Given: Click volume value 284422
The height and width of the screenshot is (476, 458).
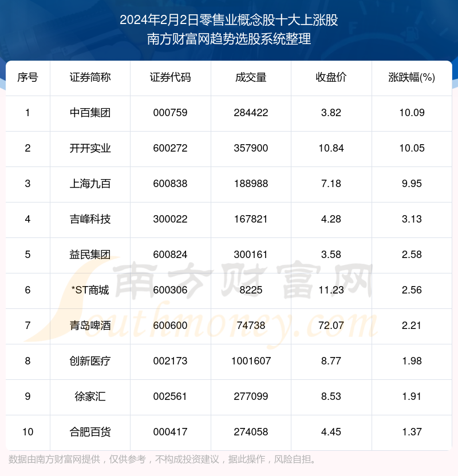Looking at the screenshot, I should pyautogui.click(x=251, y=113).
